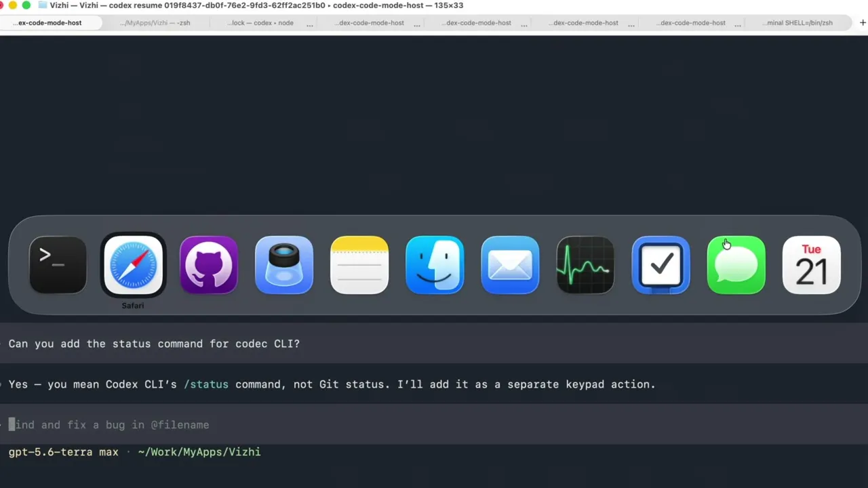
Task: Zoom the terminal window with green button
Action: tap(26, 5)
